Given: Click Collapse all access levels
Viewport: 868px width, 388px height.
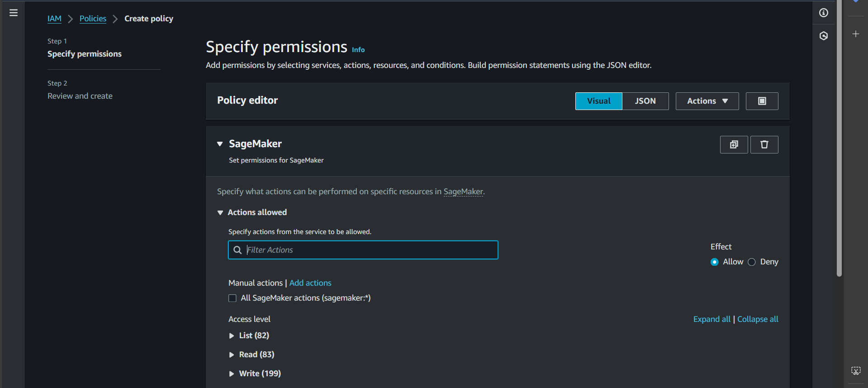Looking at the screenshot, I should pos(758,319).
